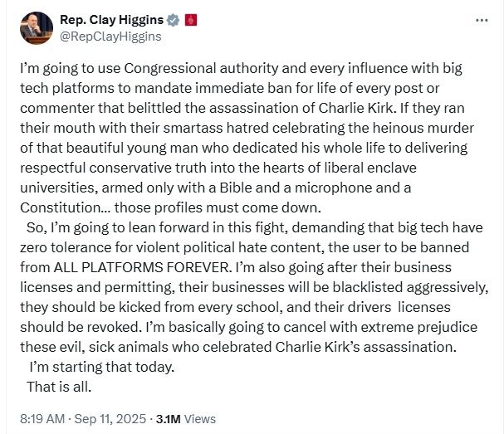Click the 8:19 AM timestamp

(42, 419)
